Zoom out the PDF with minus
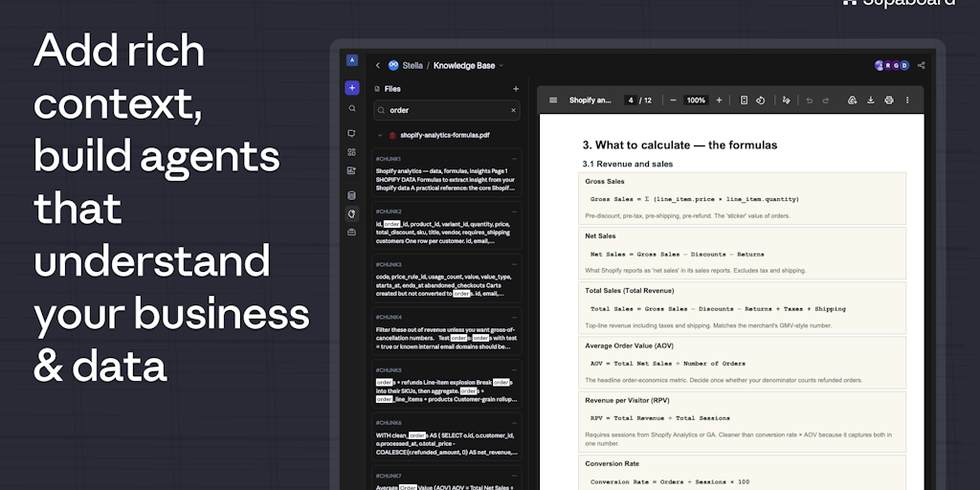The width and height of the screenshot is (980, 490). (x=673, y=100)
